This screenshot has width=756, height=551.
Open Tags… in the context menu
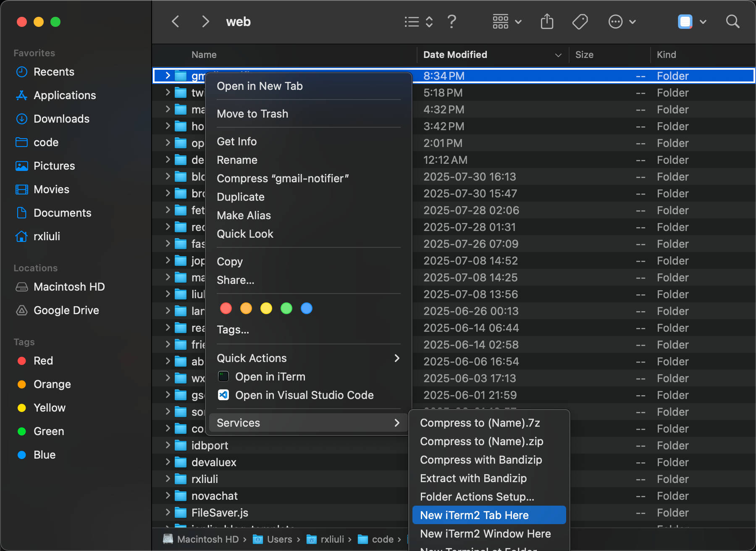pyautogui.click(x=308, y=330)
